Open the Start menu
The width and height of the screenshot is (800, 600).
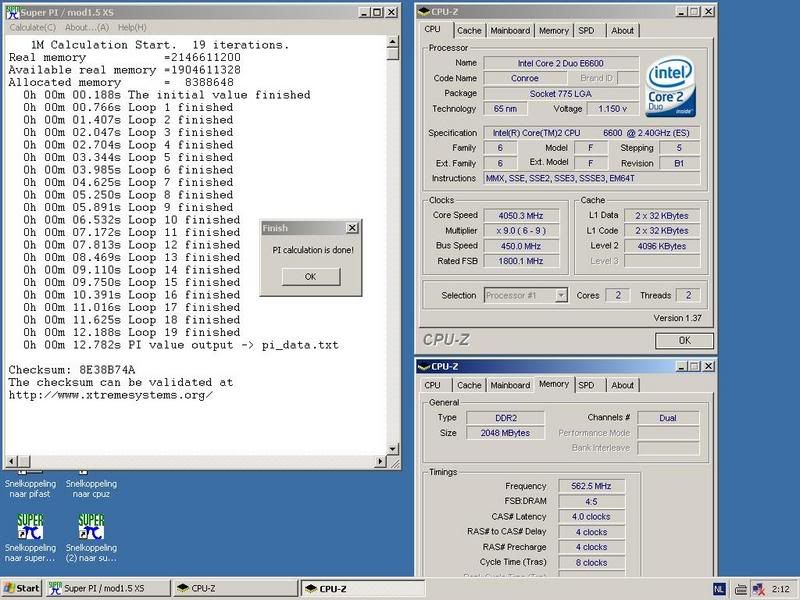coord(21,589)
